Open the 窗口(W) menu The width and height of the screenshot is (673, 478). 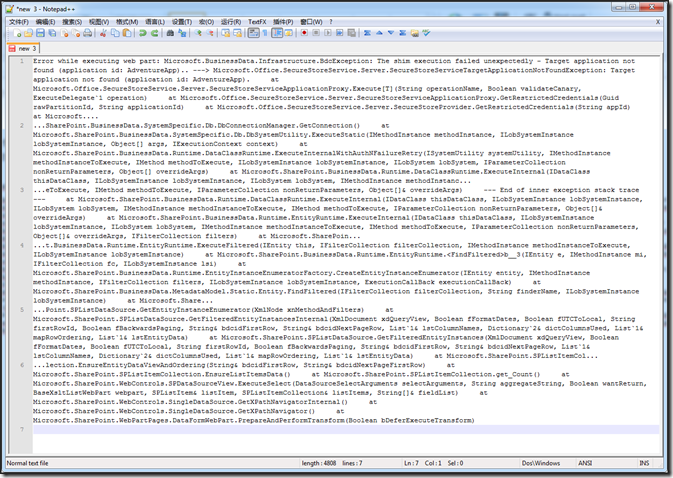311,22
